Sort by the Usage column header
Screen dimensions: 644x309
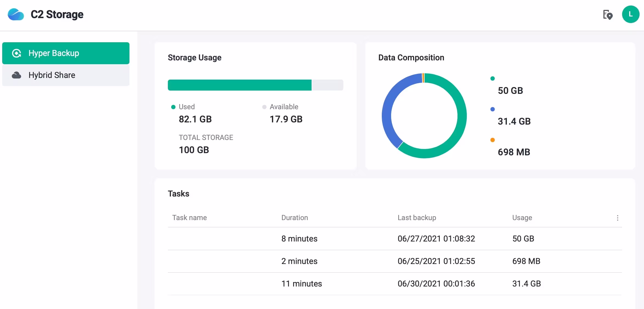click(x=522, y=218)
